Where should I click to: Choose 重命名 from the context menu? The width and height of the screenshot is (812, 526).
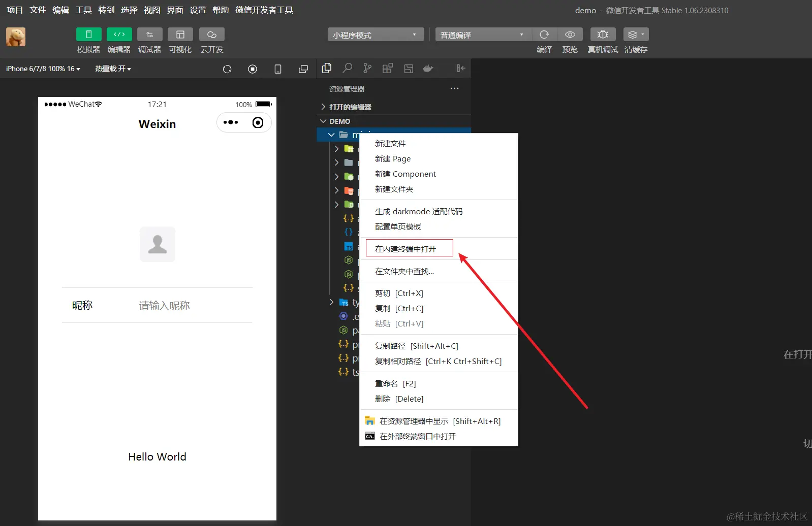click(439, 384)
